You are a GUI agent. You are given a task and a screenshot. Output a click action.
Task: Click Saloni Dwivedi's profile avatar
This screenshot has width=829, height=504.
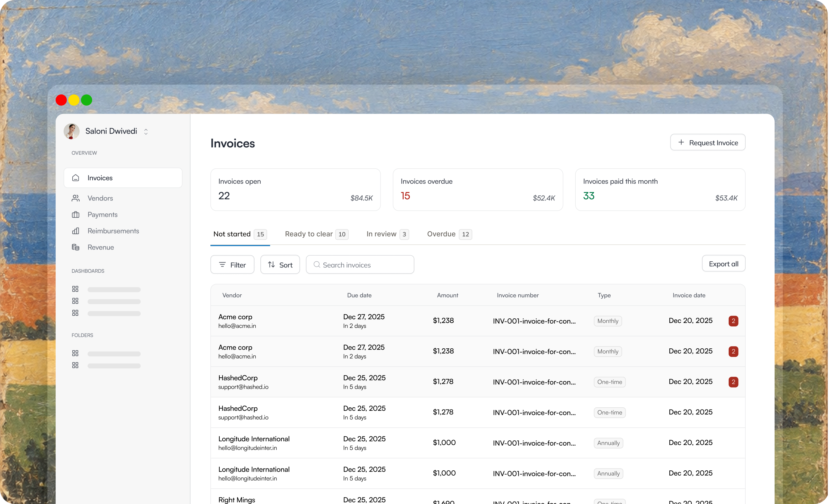click(72, 131)
